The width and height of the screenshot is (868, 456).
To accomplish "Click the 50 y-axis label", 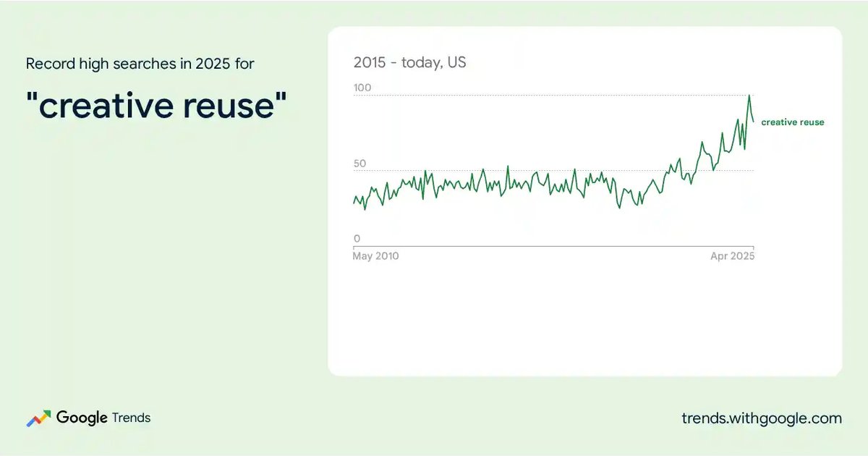I will tap(359, 164).
